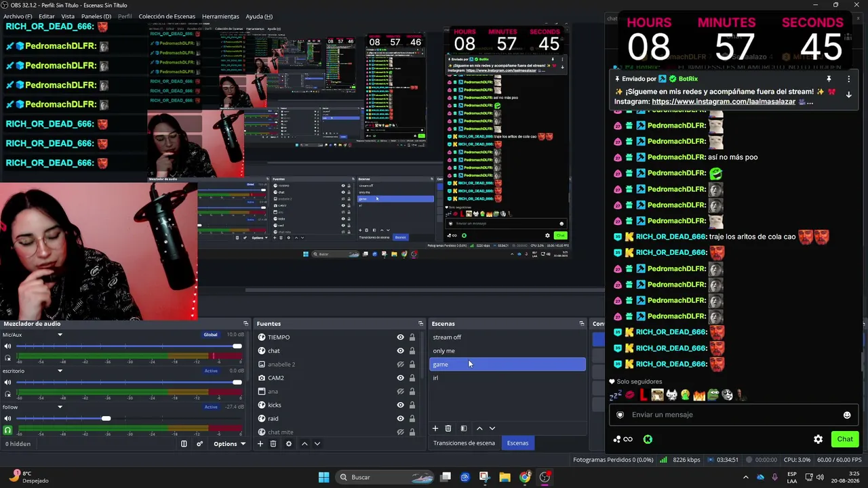Open the Ayuda menu
This screenshot has height=488, width=868.
(x=259, y=16)
